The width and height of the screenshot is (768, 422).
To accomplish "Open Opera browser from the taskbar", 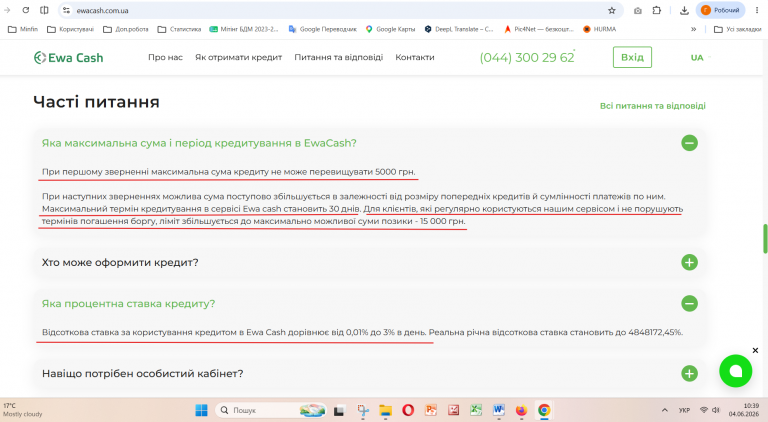I will 408,410.
